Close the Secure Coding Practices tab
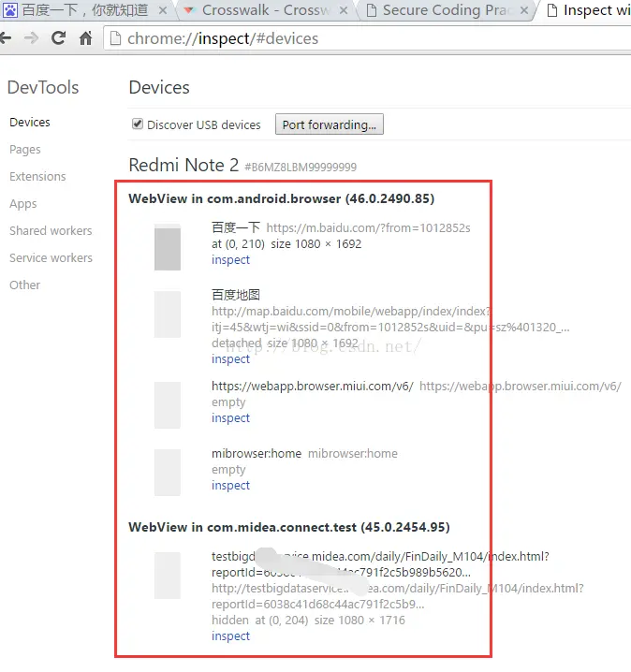The height and width of the screenshot is (672, 631). (524, 10)
